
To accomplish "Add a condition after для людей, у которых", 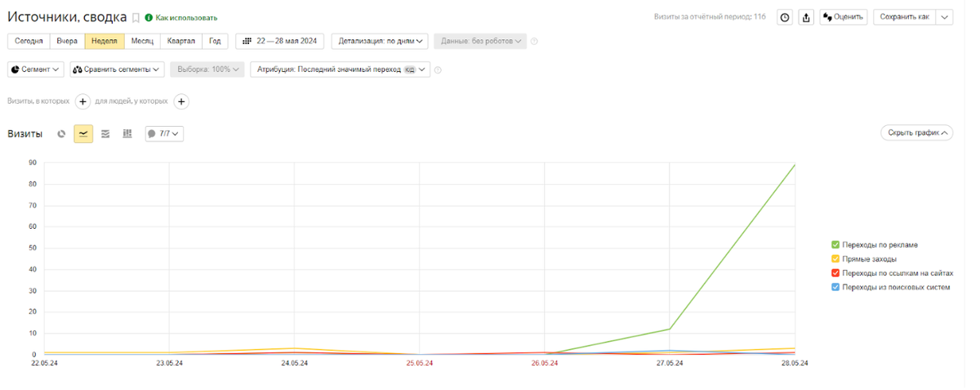I will click(x=181, y=101).
